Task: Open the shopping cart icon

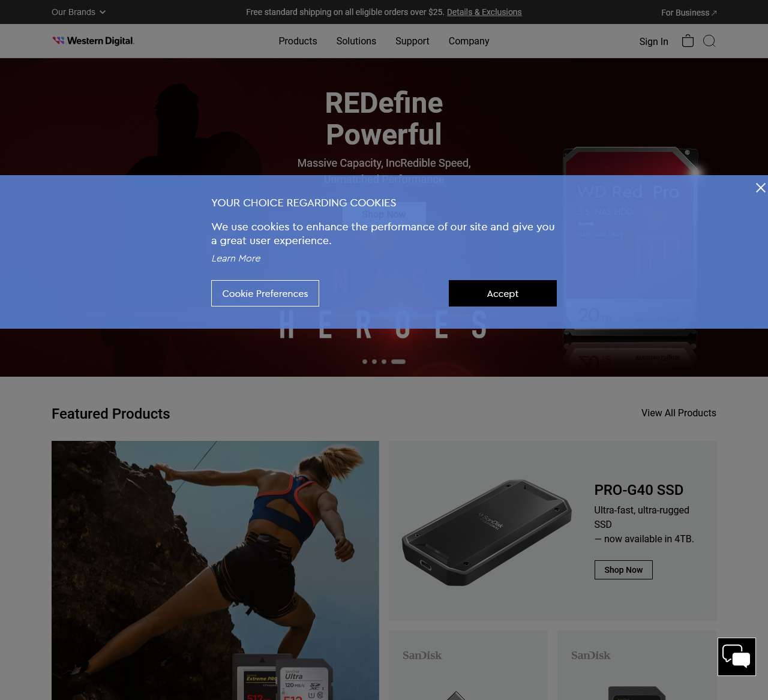Action: [x=688, y=41]
